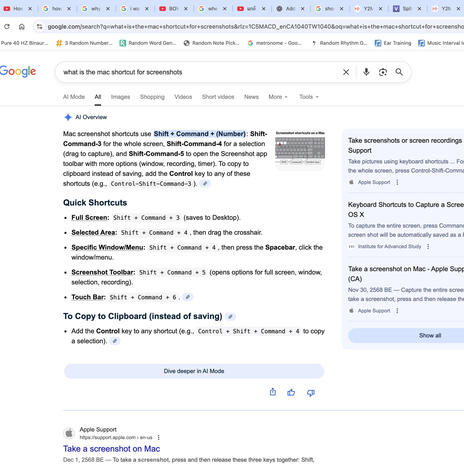Close the 'Spli' tab
This screenshot has width=464, height=464.
pos(419,9)
